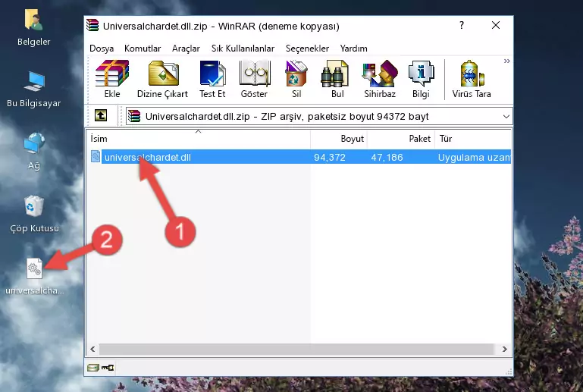Expand the toolbar overflow chevron

[506, 61]
